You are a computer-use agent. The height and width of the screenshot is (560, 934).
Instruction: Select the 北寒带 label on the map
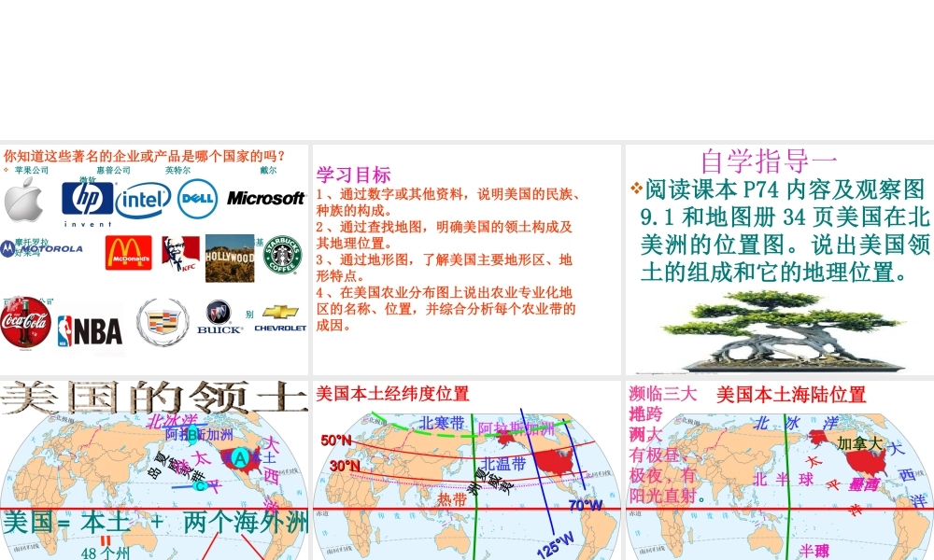(442, 423)
